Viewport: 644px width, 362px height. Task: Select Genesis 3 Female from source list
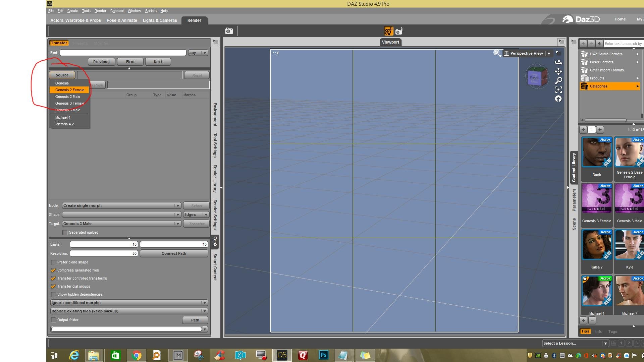click(69, 103)
